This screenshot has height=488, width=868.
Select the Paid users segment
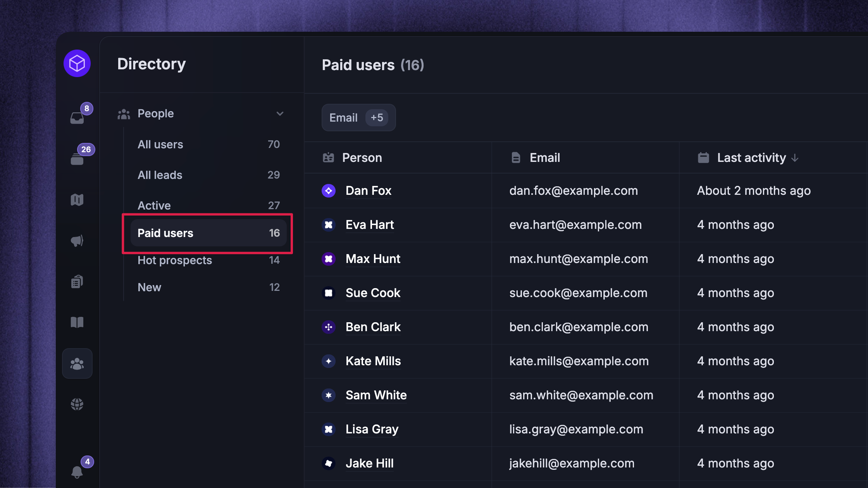pyautogui.click(x=208, y=233)
